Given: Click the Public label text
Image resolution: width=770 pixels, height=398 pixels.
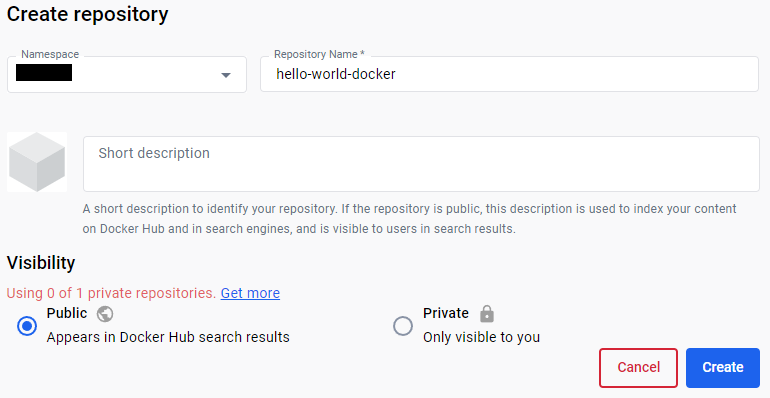Looking at the screenshot, I should point(67,313).
